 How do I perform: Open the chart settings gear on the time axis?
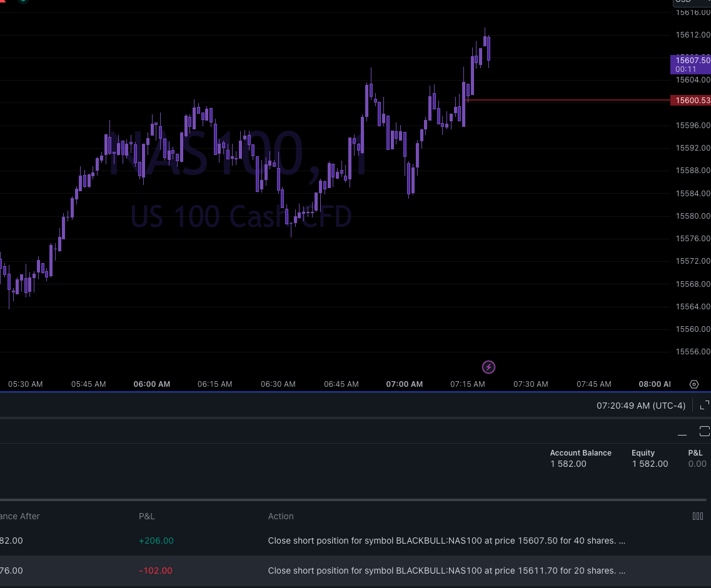click(x=694, y=384)
